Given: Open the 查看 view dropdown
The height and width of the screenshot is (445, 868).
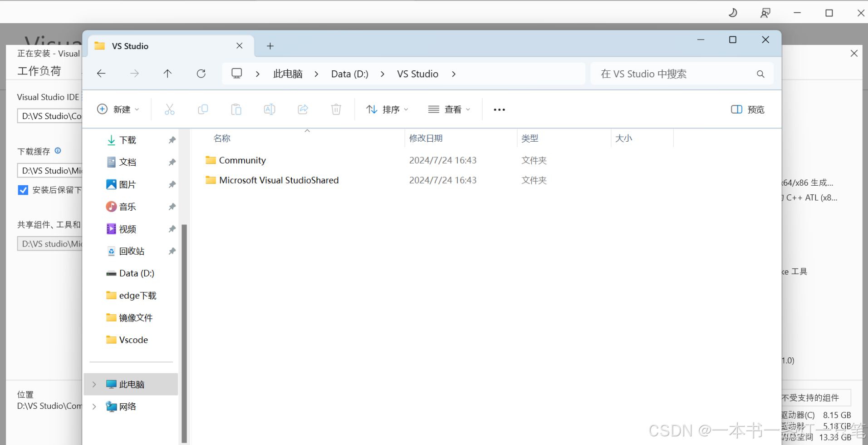Looking at the screenshot, I should click(x=449, y=109).
